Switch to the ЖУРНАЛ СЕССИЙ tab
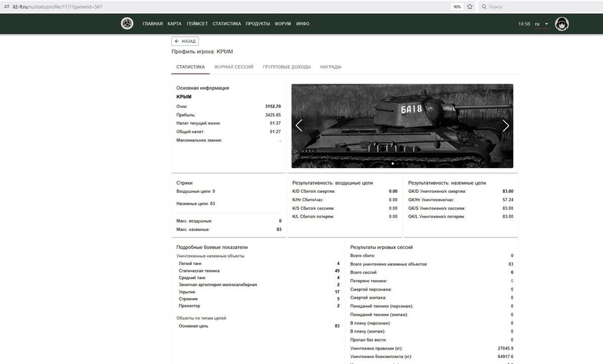The height and width of the screenshot is (364, 603). click(x=233, y=67)
